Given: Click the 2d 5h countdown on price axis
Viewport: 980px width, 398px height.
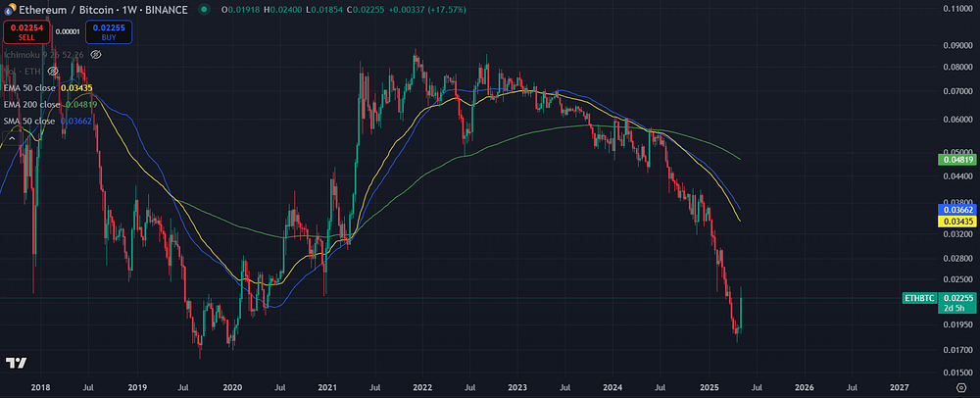Looking at the screenshot, I should (953, 309).
